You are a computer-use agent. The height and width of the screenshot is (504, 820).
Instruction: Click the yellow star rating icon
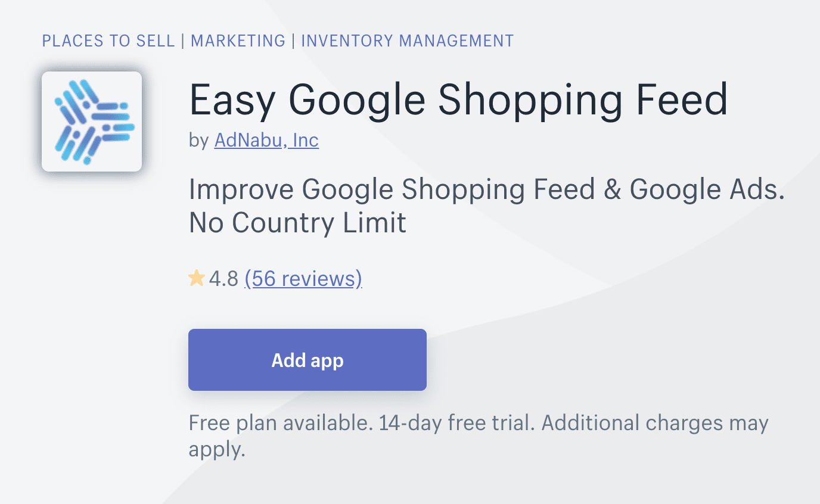pos(196,278)
